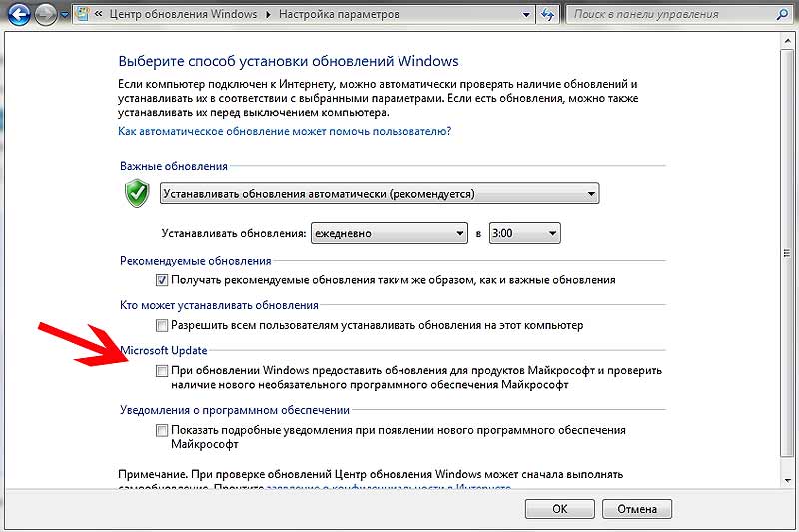Image resolution: width=799 pixels, height=532 pixels.
Task: Open Как автоматическое обновление может помочь link
Action: (285, 131)
